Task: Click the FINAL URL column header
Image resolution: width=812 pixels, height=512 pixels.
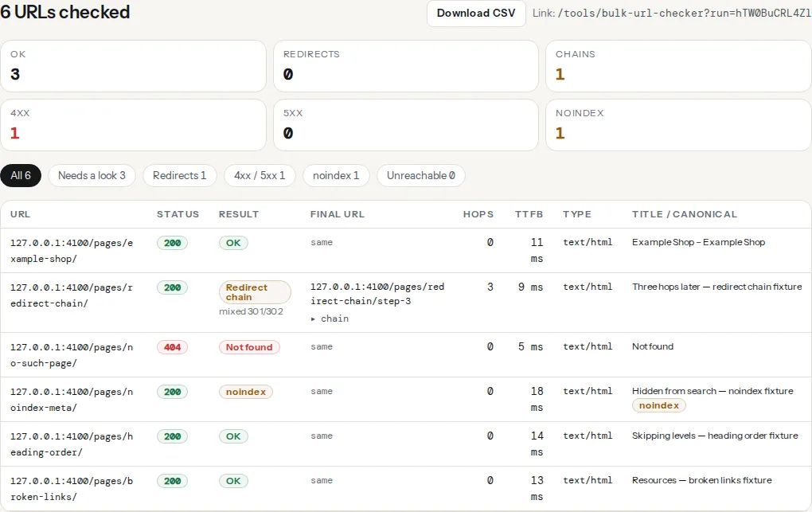Action: 337,214
